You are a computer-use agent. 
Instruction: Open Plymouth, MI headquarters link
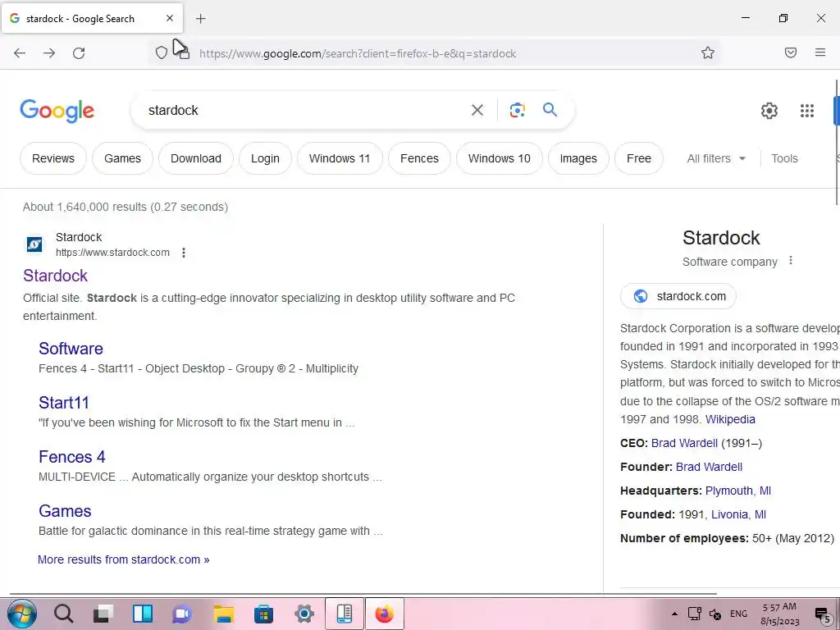coord(737,491)
